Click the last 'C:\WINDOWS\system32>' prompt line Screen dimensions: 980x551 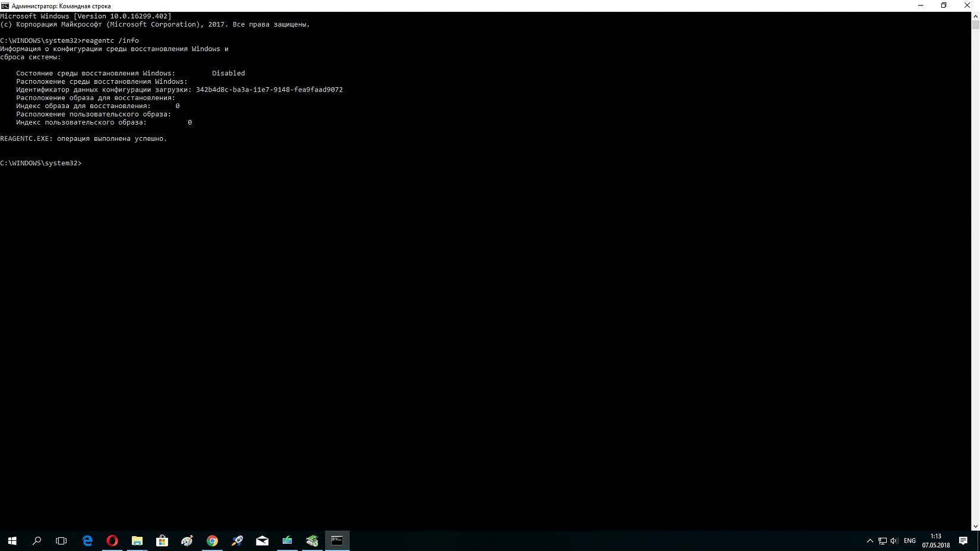(x=41, y=163)
